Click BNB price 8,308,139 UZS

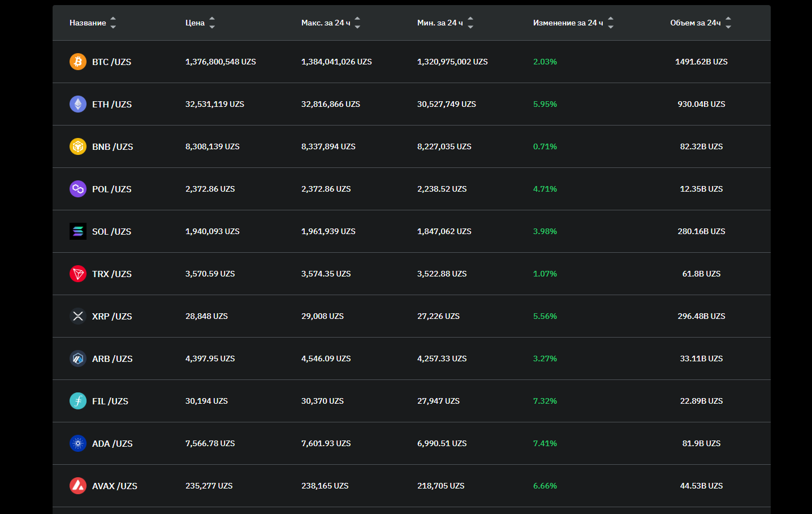coord(213,146)
